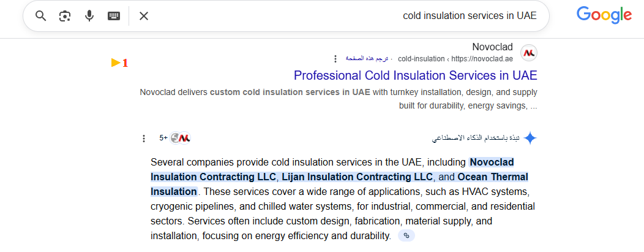Image resolution: width=644 pixels, height=252 pixels.
Task: Start voice search with microphone icon
Action: tap(89, 16)
